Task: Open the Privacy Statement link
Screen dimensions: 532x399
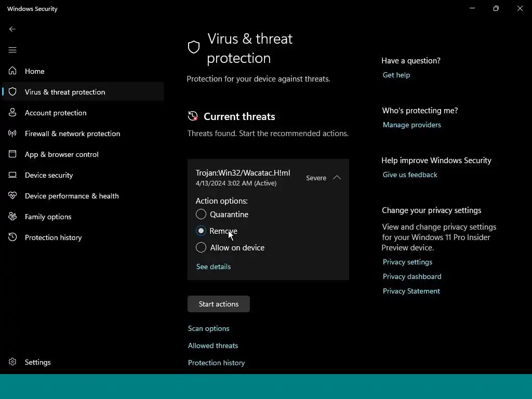Action: click(x=411, y=291)
